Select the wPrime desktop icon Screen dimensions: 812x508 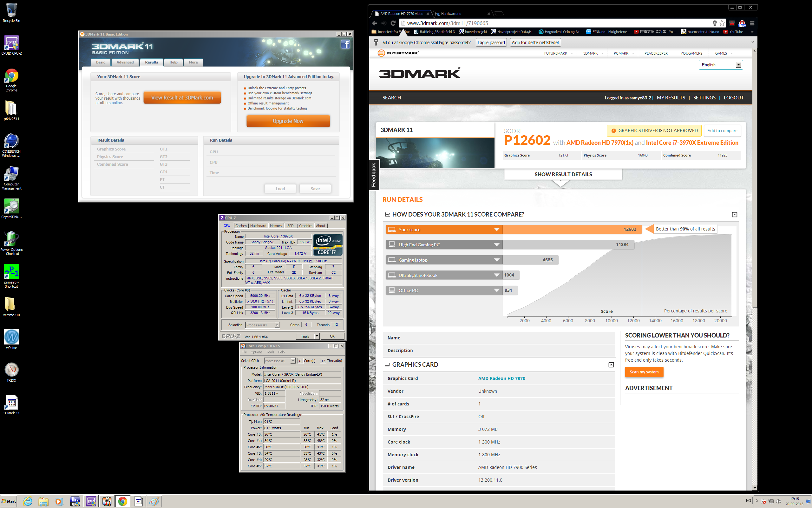11,339
